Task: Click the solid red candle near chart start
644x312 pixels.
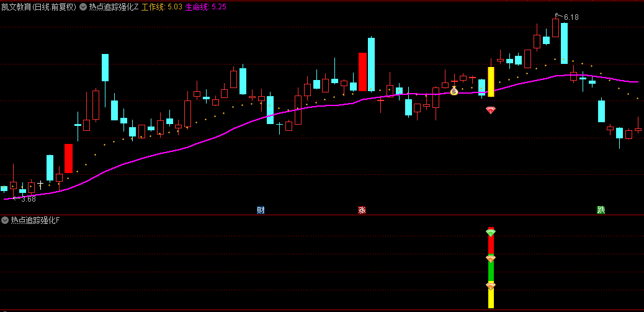Action: click(69, 158)
